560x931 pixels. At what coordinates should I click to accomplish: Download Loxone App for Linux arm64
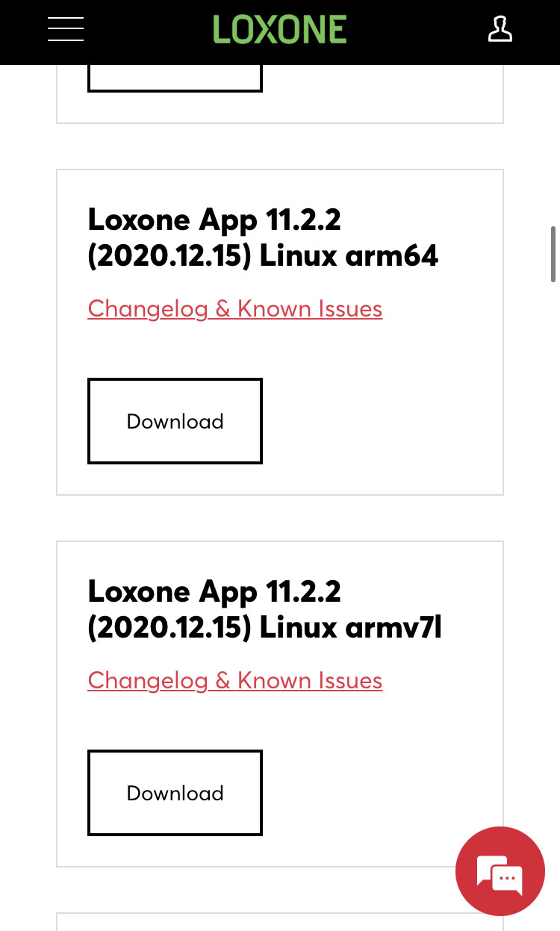click(175, 421)
